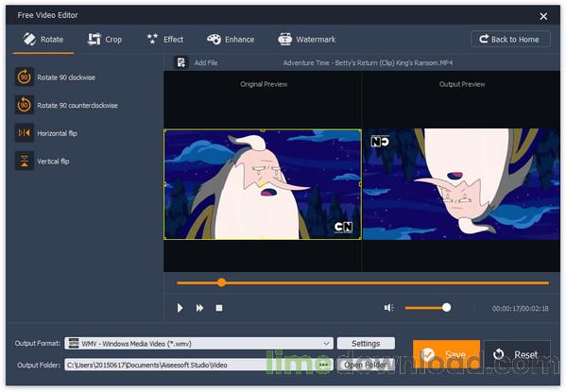Click the Back to Home arrow icon

pos(484,39)
